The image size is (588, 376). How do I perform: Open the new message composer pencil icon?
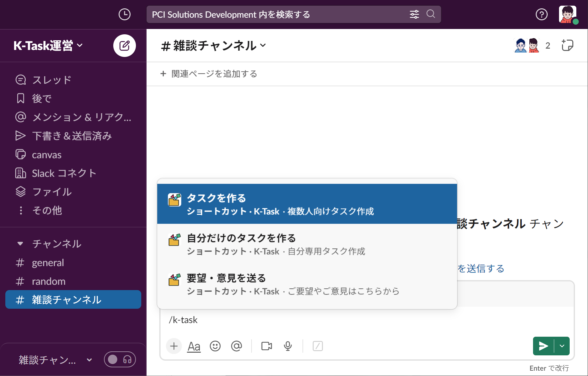click(124, 46)
